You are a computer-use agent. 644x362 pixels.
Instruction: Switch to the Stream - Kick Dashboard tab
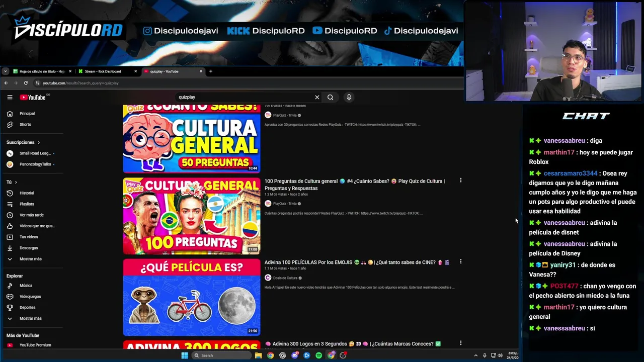pyautogui.click(x=103, y=71)
